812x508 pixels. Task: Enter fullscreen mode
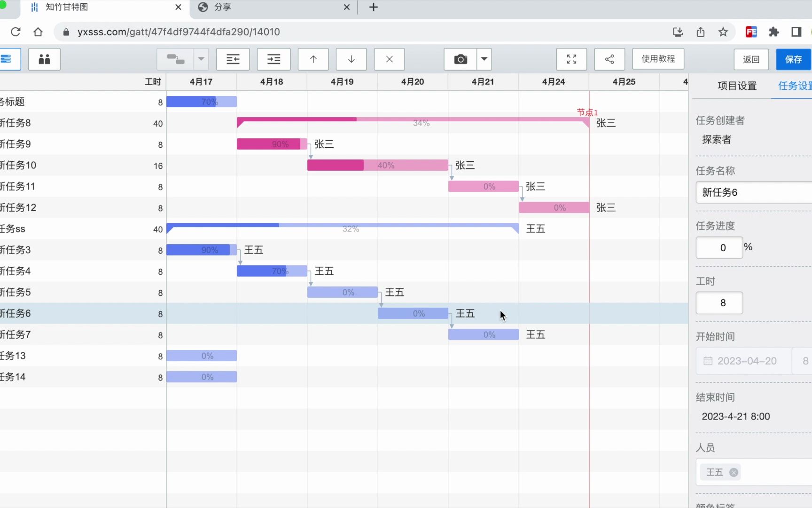(x=571, y=59)
